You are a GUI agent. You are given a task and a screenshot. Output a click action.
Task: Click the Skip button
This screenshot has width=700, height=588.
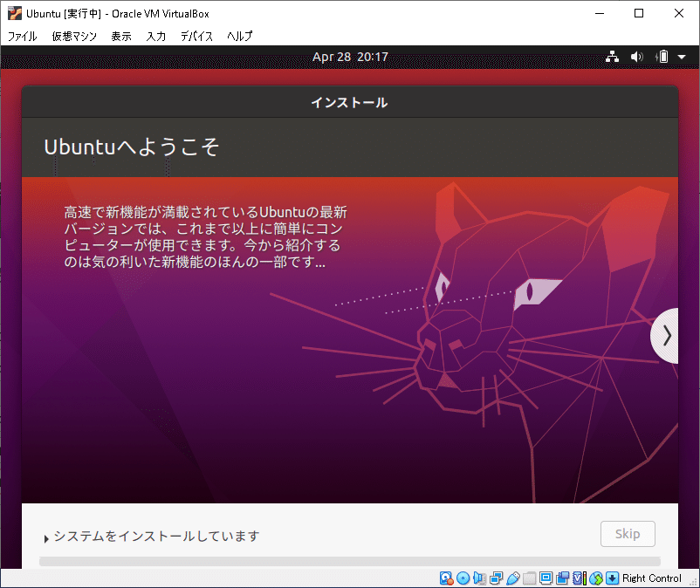[628, 534]
